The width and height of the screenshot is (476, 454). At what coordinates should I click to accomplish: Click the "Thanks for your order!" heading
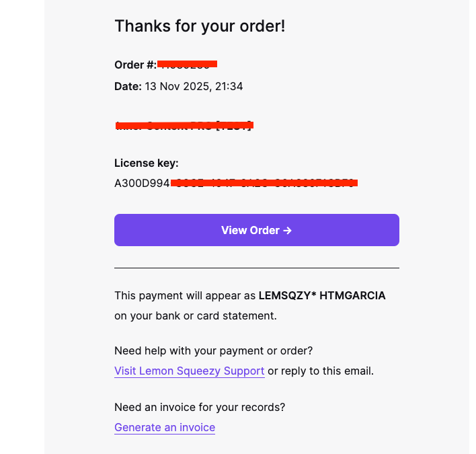[200, 26]
